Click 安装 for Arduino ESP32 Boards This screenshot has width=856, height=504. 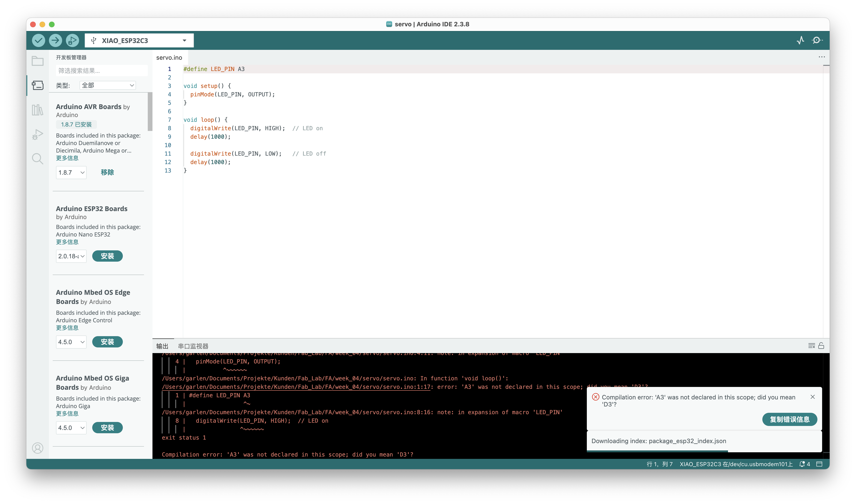tap(108, 256)
